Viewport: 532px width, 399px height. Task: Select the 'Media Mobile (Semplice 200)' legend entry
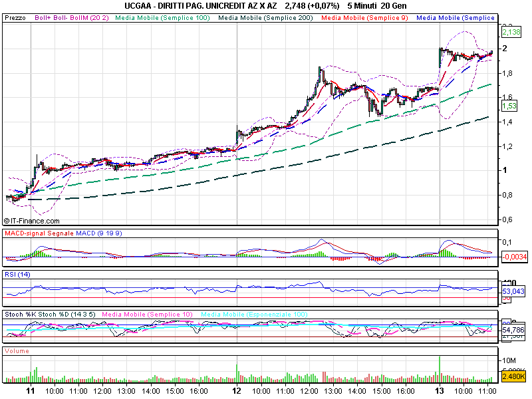(x=265, y=18)
